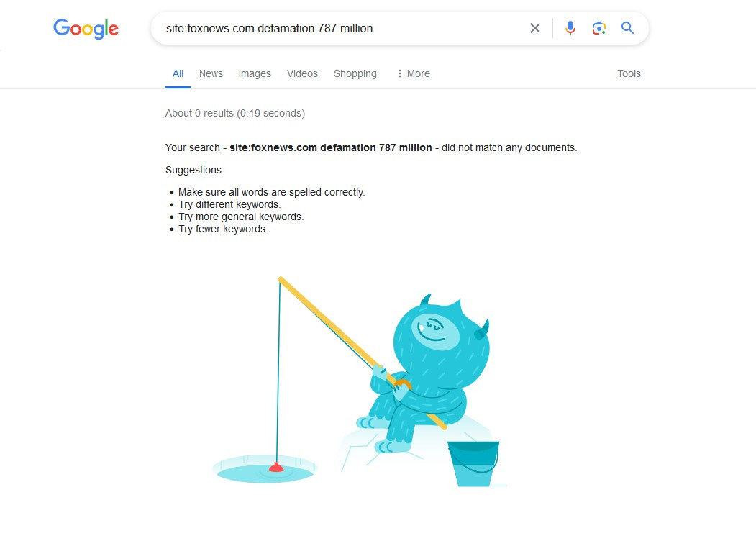Select the All results tab
The image size is (756, 541).
(178, 74)
